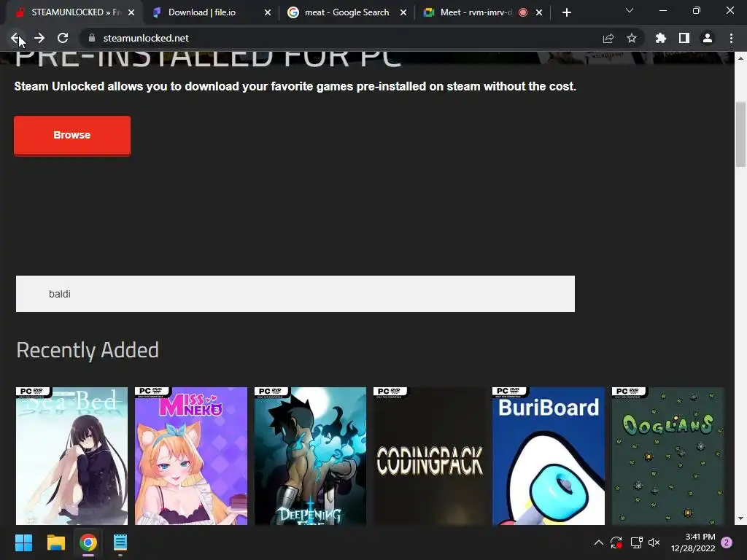Close the meat Google Search tab
The height and width of the screenshot is (560, 747).
(x=403, y=12)
